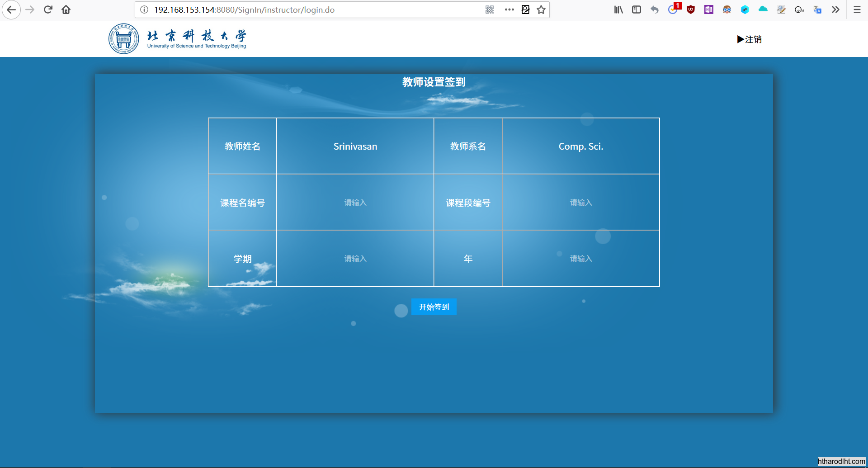
Task: Open the Firefox hamburger menu
Action: [x=857, y=10]
